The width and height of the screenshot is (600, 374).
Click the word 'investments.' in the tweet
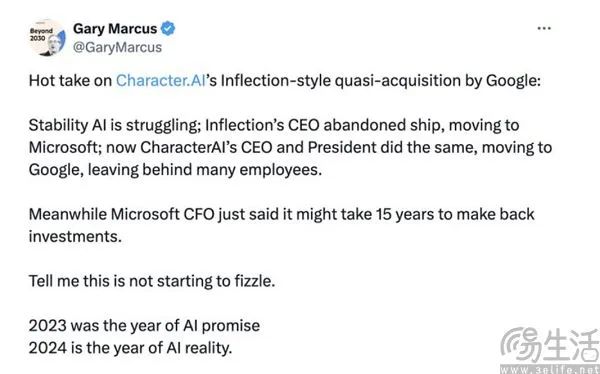(75, 237)
